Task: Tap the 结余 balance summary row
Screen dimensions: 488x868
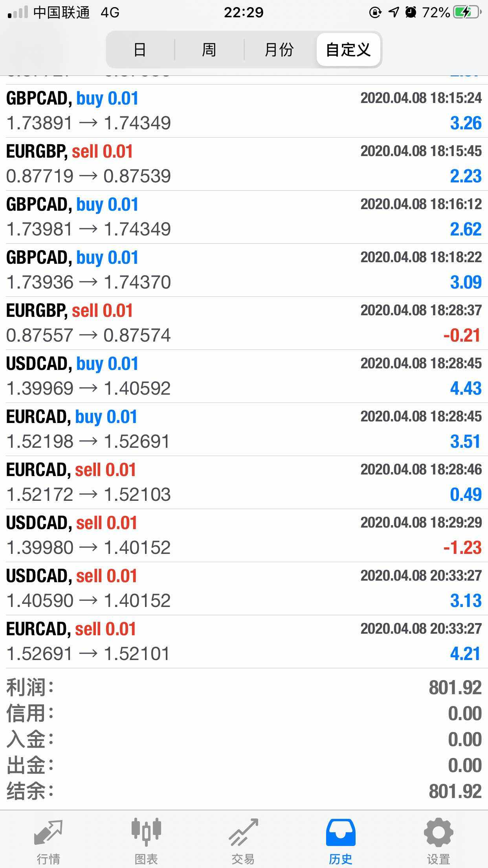Action: [x=244, y=791]
